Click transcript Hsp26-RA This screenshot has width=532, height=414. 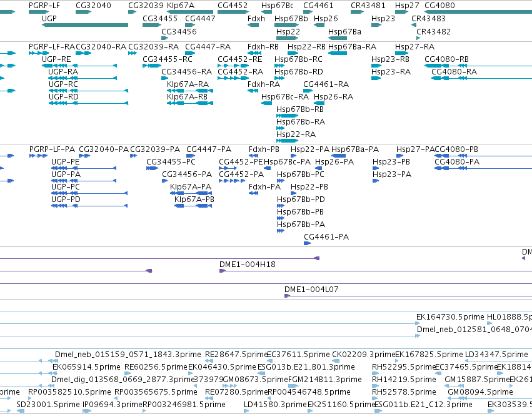pos(333,97)
